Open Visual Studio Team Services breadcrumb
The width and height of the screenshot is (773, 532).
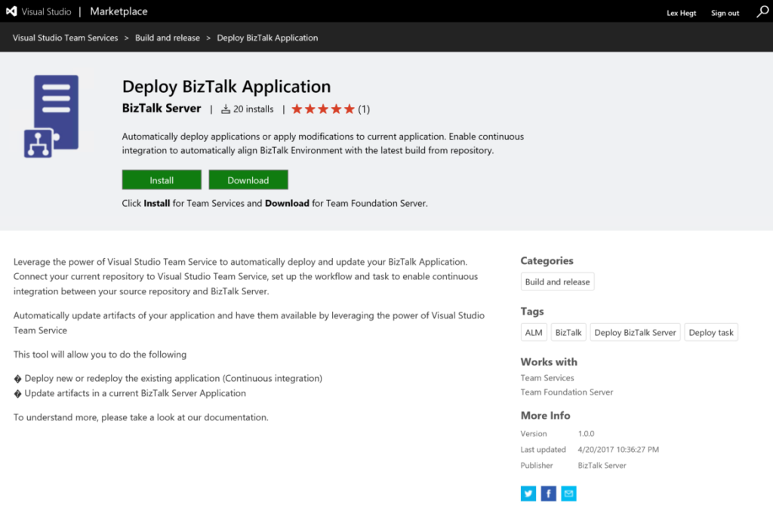point(66,38)
